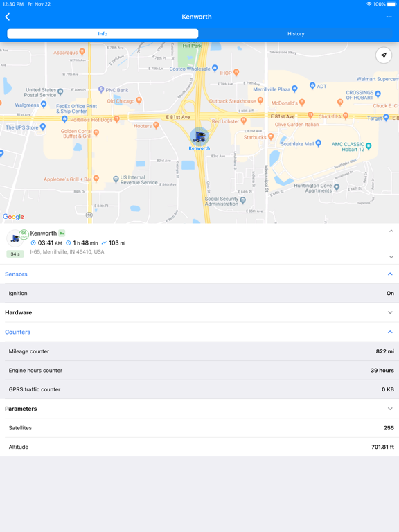Image resolution: width=399 pixels, height=532 pixels.
Task: Select the GPRS traffic counter row
Action: point(199,389)
